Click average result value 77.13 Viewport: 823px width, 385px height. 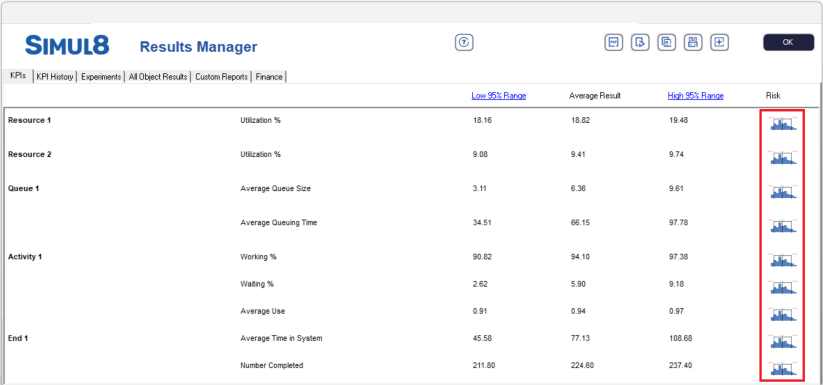581,338
